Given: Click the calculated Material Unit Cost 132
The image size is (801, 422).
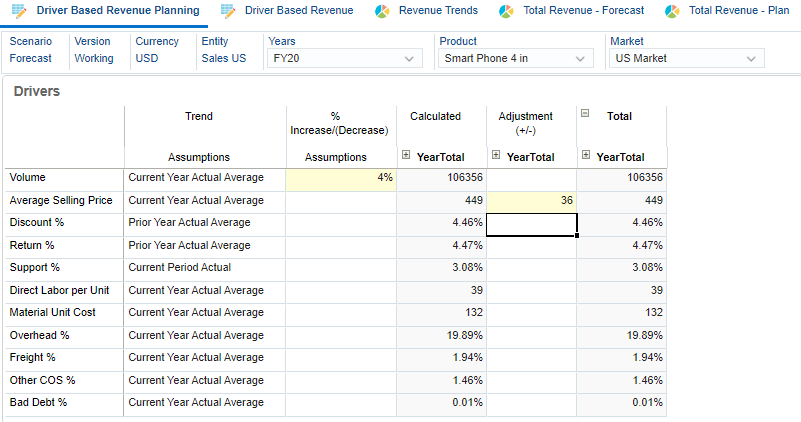Looking at the screenshot, I should (x=441, y=313).
